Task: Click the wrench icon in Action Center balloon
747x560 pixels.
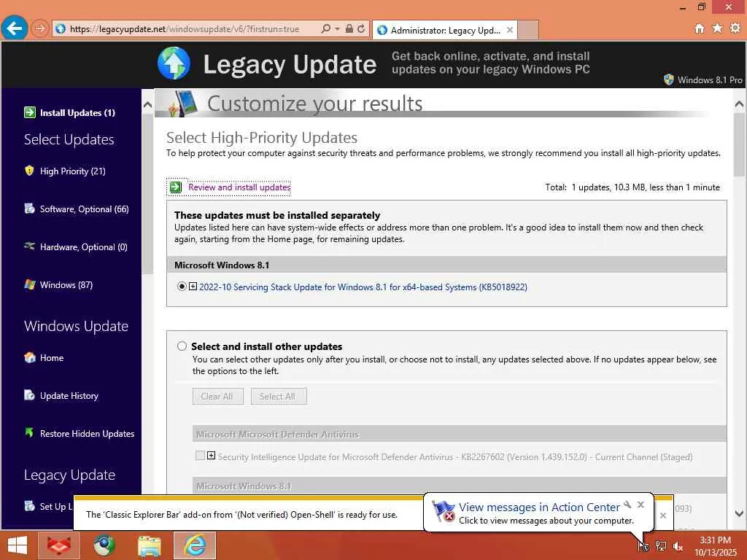Action: click(x=627, y=505)
